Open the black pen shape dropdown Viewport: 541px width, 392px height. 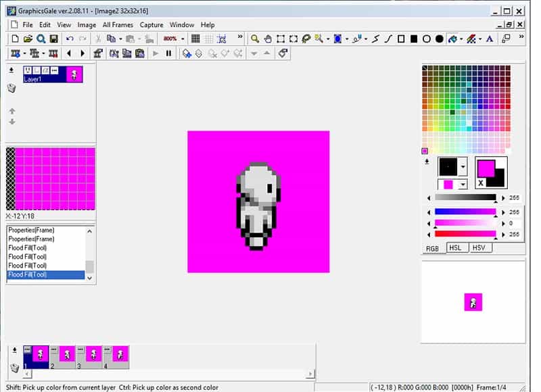point(463,167)
